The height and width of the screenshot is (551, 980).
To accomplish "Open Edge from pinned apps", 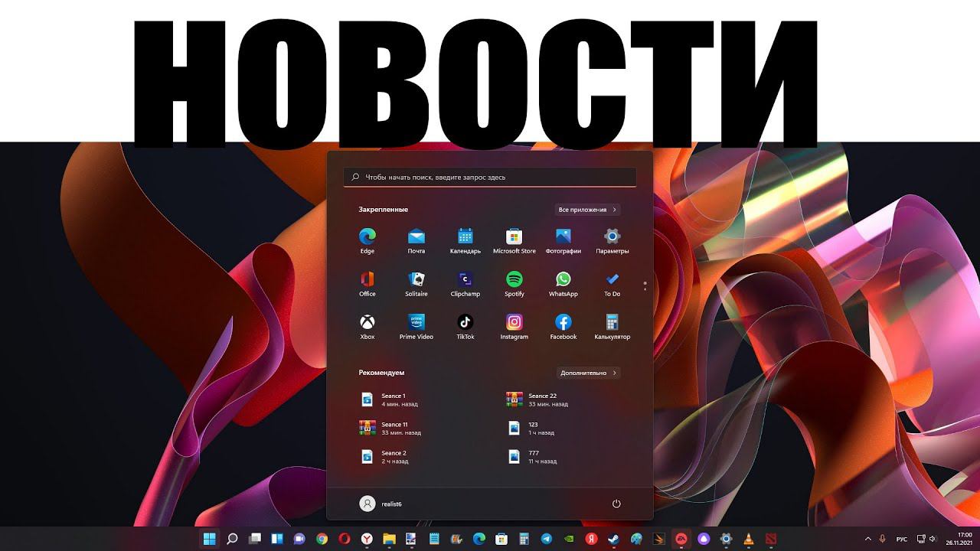I will coord(367,240).
